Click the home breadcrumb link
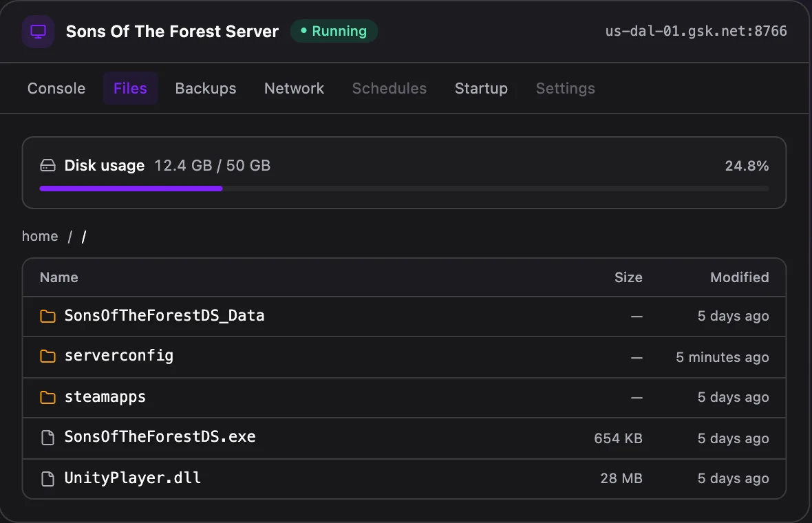Viewport: 812px width, 523px height. click(40, 236)
